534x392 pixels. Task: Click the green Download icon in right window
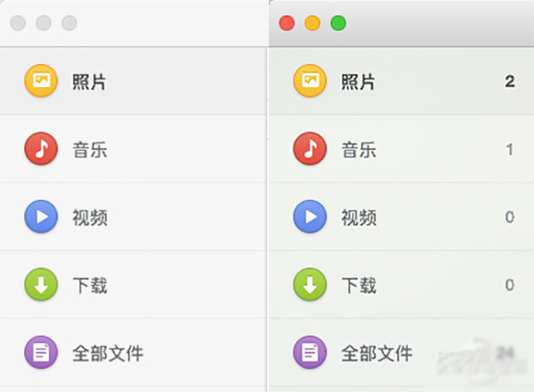pos(310,284)
